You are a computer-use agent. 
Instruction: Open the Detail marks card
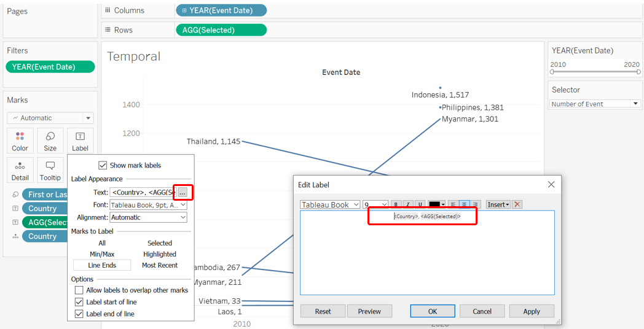20,170
